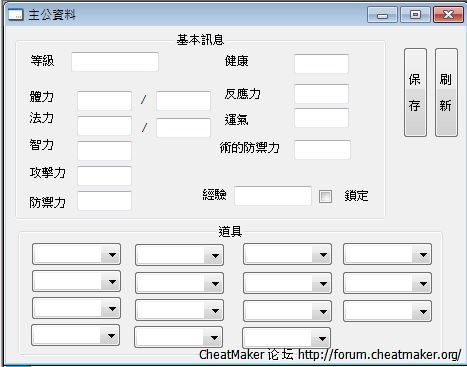This screenshot has width=467, height=367.
Task: Click the 防禦力 defense input field
Action: [104, 201]
